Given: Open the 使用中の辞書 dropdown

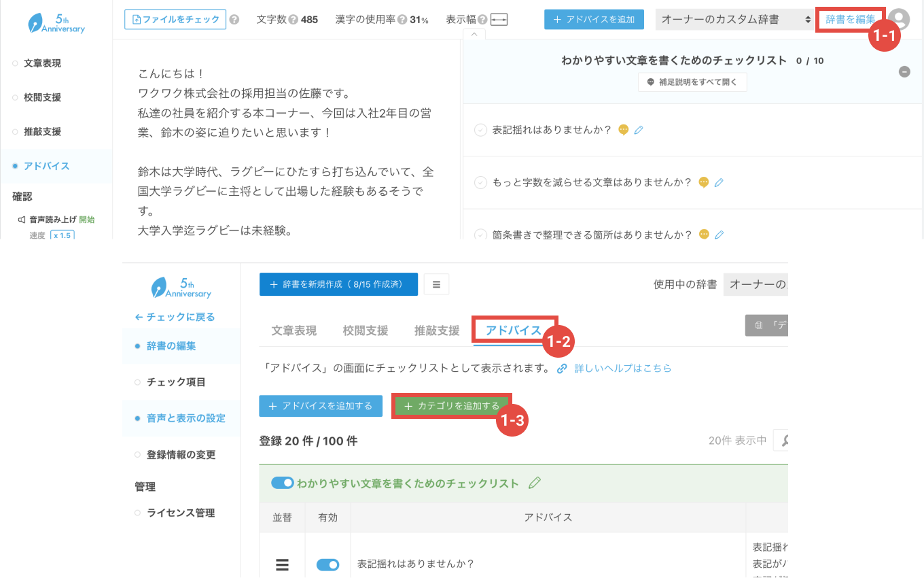Looking at the screenshot, I should point(756,284).
